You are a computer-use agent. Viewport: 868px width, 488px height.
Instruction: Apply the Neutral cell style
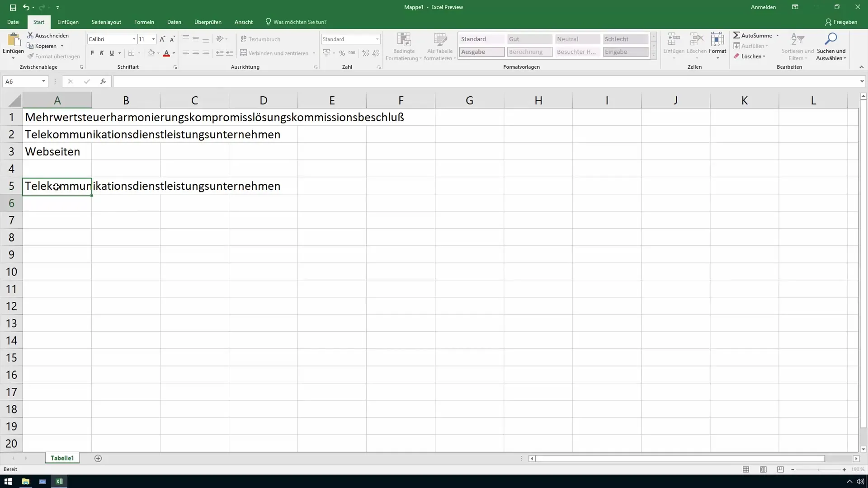577,39
